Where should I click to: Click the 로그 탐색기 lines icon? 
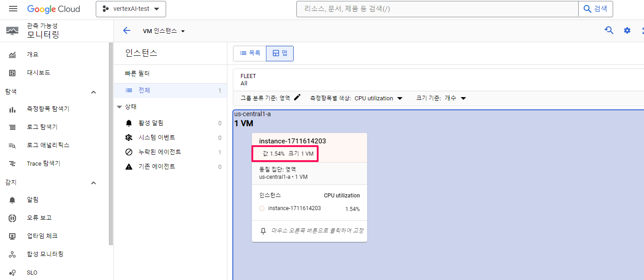tap(12, 128)
